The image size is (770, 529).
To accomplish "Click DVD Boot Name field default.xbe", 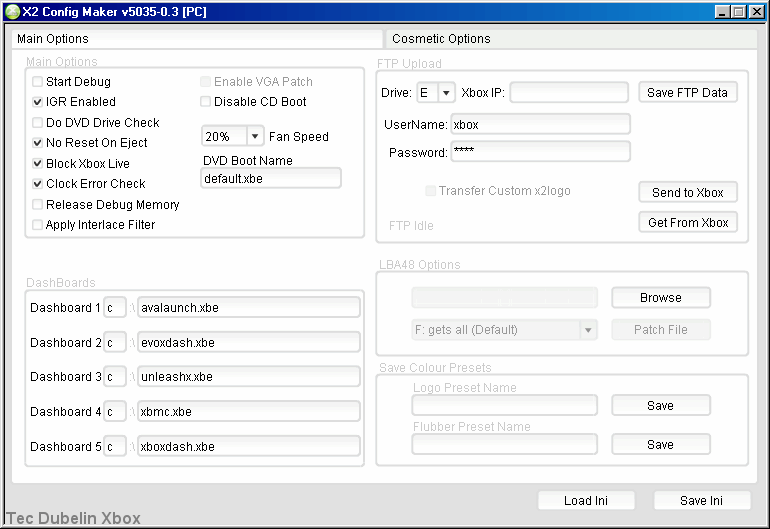I will [x=271, y=178].
